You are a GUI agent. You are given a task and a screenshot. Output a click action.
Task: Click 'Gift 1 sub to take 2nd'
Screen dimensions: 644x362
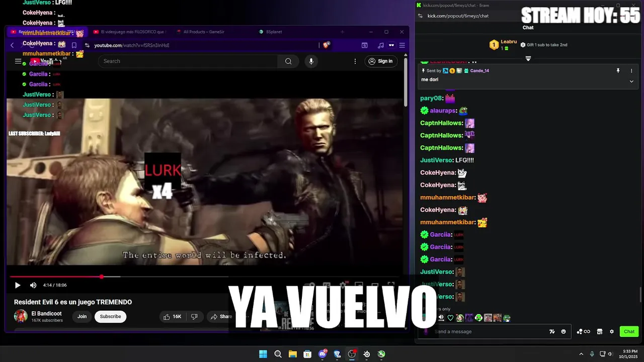tap(544, 45)
